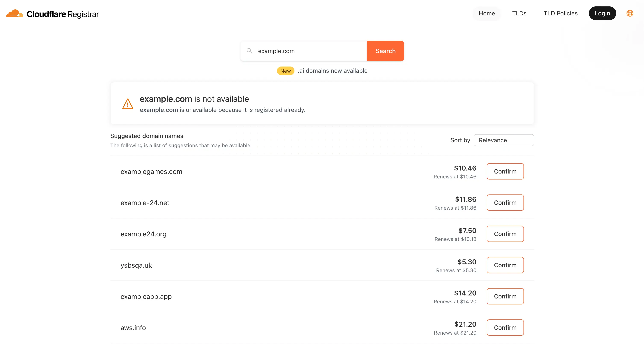644x350 pixels.
Task: Open the TLD Policies section
Action: point(560,13)
